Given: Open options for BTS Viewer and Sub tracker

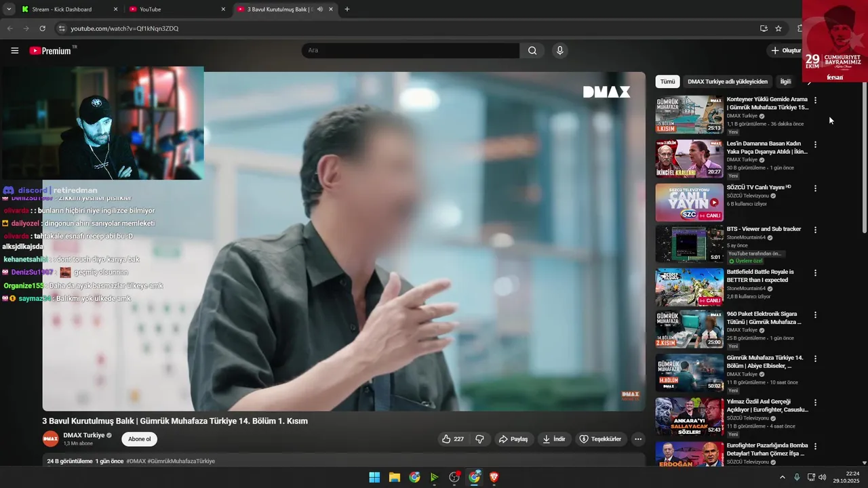Looking at the screenshot, I should (815, 230).
